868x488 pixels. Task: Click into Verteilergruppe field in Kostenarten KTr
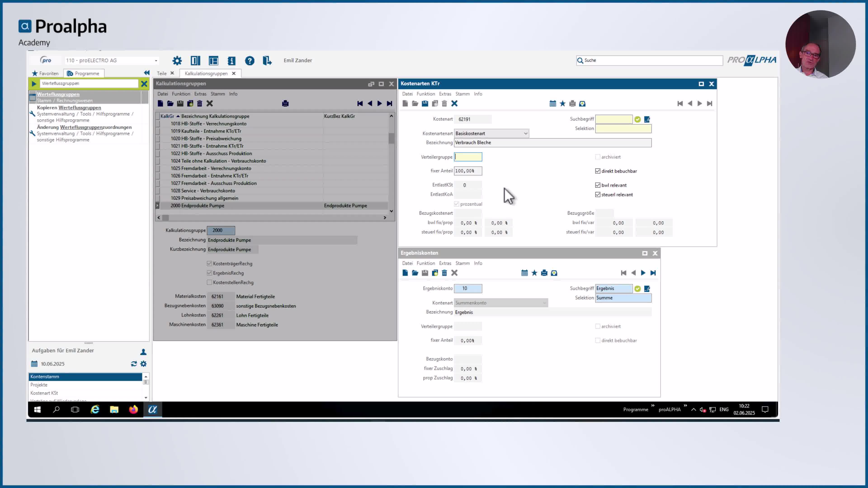point(468,157)
